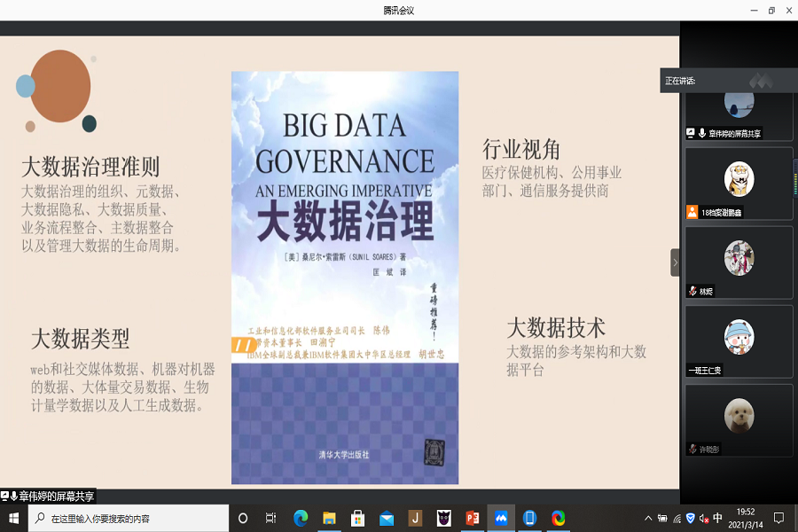Click the battery tray icon
Viewport: 798px width, 532px height.
(662, 518)
